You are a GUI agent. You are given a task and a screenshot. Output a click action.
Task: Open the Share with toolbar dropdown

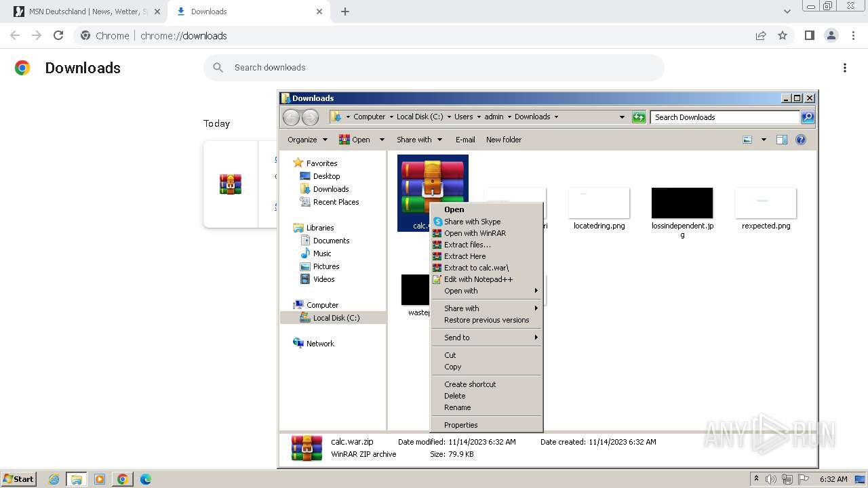pos(419,140)
